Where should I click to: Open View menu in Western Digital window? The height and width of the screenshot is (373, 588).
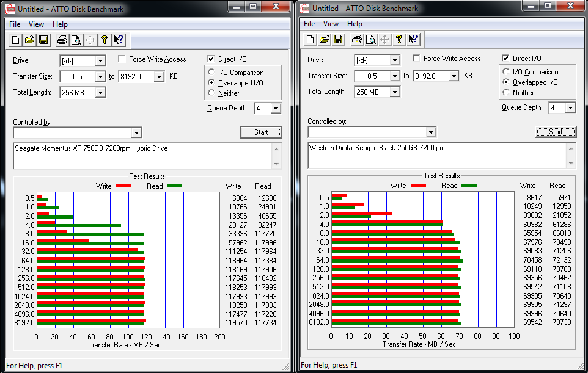pyautogui.click(x=331, y=24)
